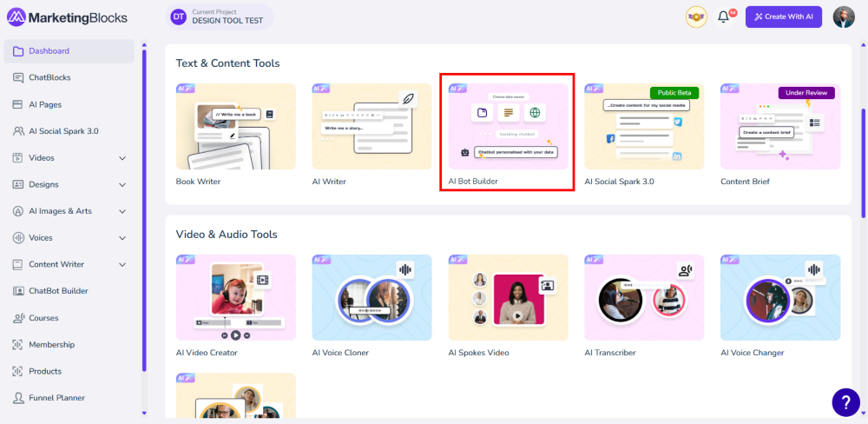Image resolution: width=868 pixels, height=424 pixels.
Task: Click the AI Spokes Video label
Action: coord(478,353)
